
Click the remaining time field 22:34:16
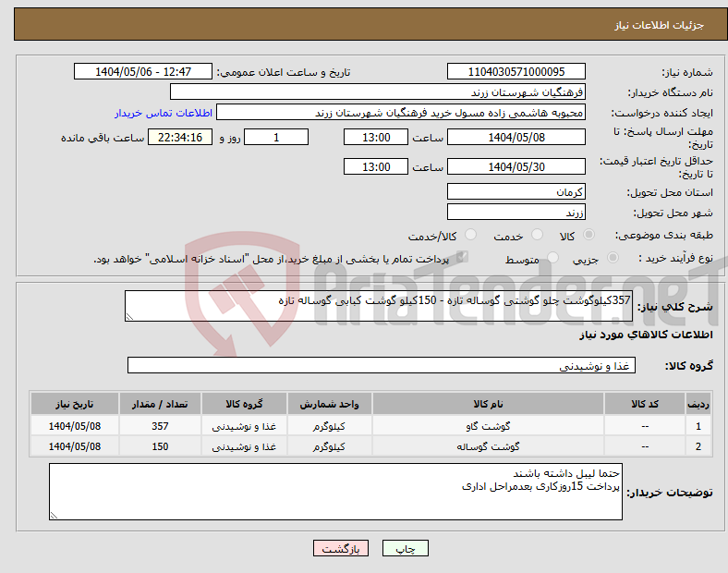coord(180,138)
